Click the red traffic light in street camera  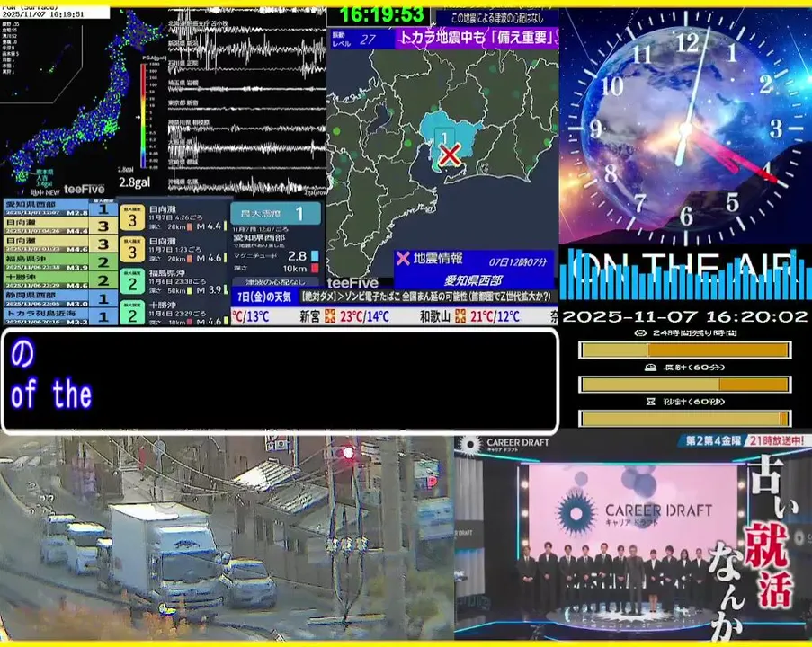tap(349, 454)
